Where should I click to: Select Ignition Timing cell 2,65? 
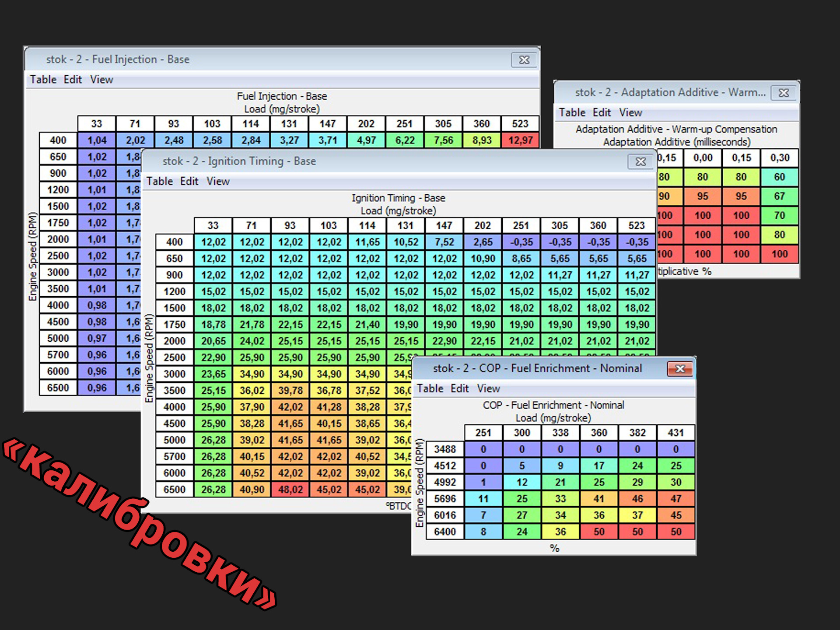tap(483, 242)
